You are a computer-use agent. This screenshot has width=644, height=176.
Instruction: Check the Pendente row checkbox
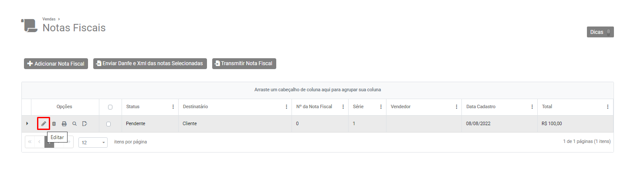point(108,124)
